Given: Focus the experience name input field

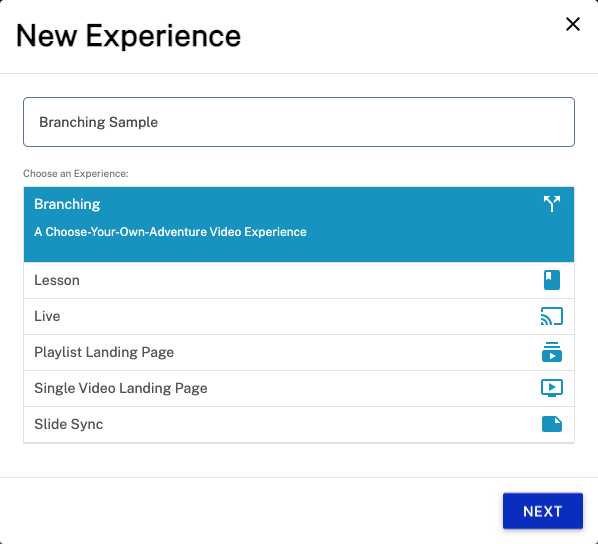Looking at the screenshot, I should [299, 122].
